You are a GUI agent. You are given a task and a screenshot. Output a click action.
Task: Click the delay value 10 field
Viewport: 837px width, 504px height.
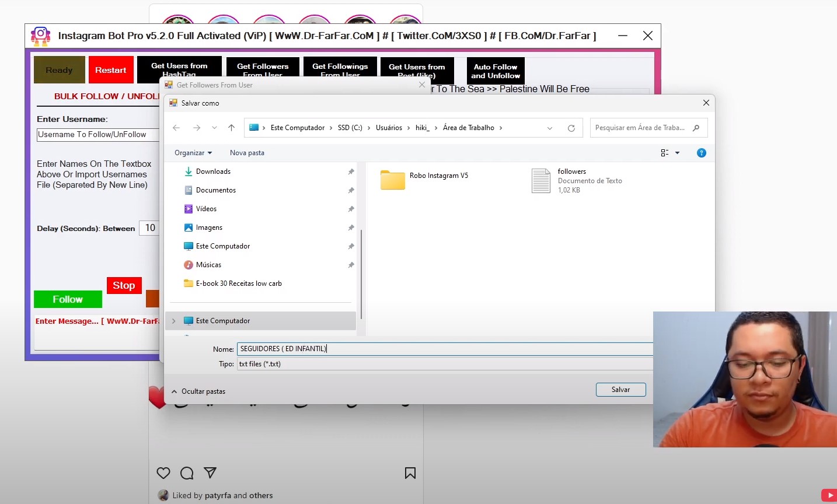coord(149,228)
